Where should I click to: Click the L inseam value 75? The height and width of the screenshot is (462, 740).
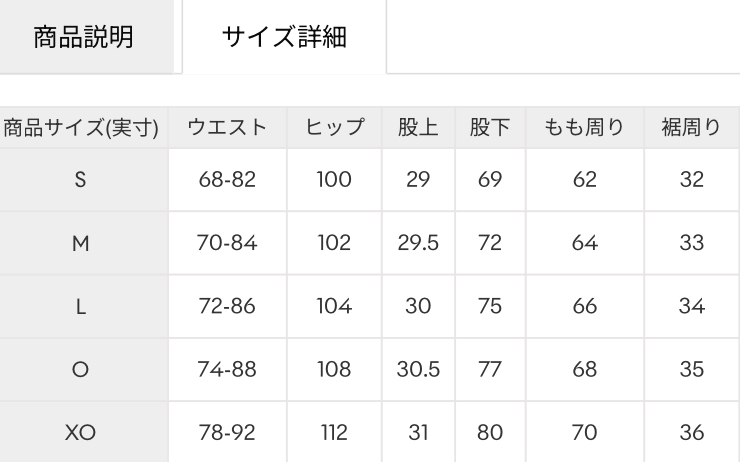[489, 306]
